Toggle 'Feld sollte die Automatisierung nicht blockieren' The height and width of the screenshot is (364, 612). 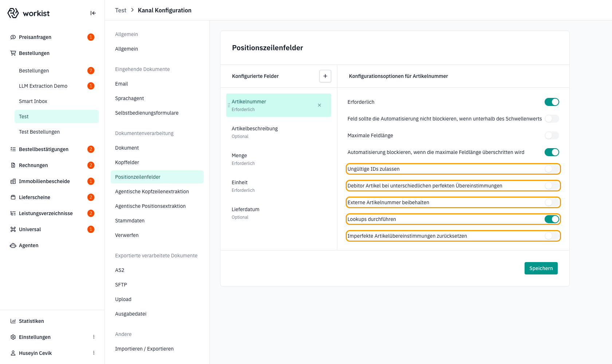click(x=552, y=119)
